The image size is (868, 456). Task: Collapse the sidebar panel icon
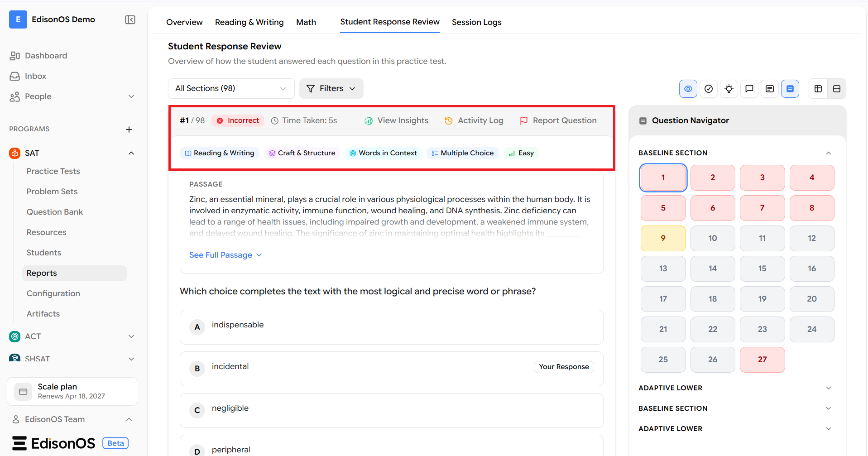coord(130,19)
